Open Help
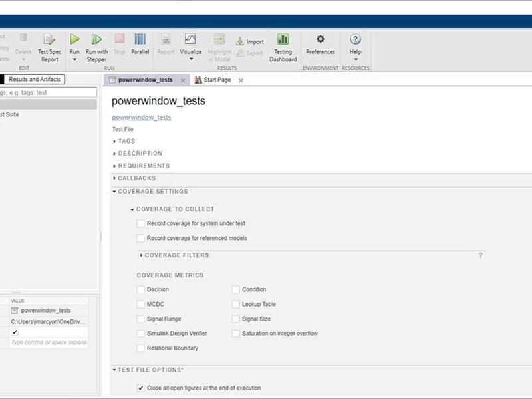The width and height of the screenshot is (532, 399). tap(355, 44)
